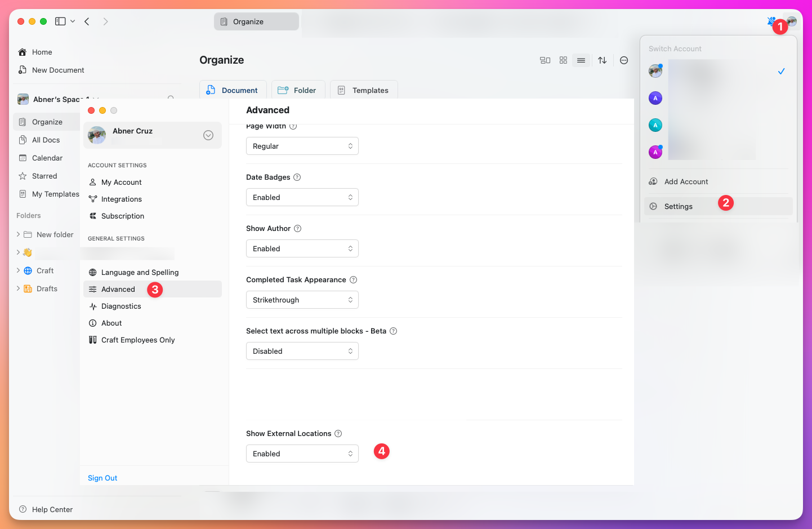Open sort options with the arrows icon
The image size is (812, 529).
pyautogui.click(x=602, y=60)
